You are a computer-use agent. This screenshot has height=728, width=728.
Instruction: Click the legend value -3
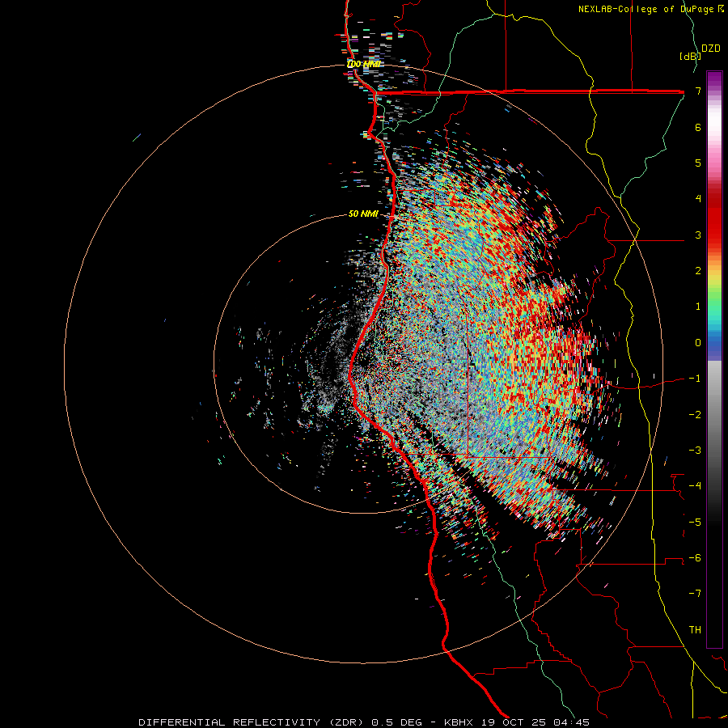pos(695,450)
